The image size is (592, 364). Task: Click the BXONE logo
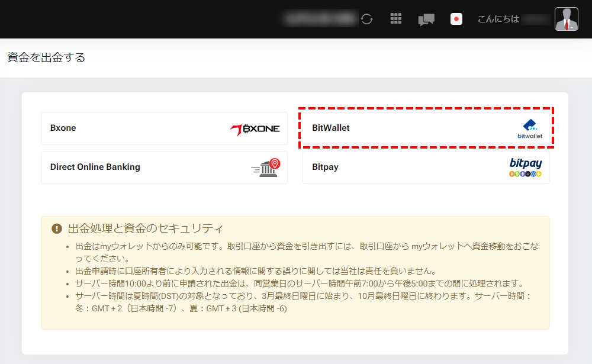tap(255, 130)
